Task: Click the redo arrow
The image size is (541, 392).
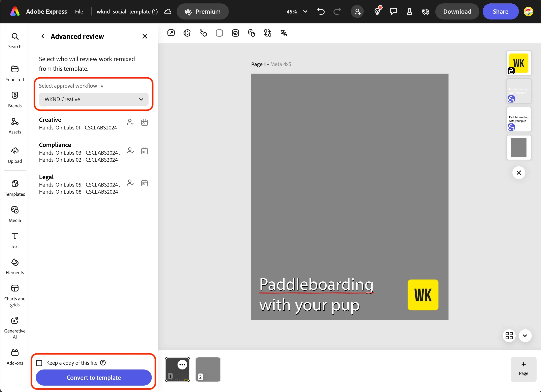Action: pyautogui.click(x=337, y=11)
